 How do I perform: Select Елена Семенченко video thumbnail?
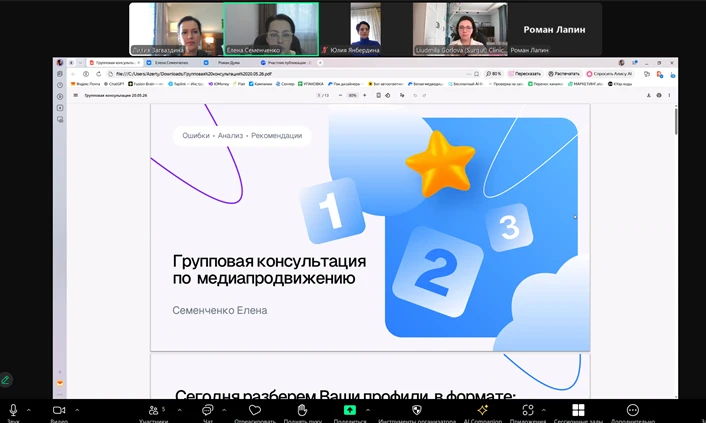click(272, 29)
